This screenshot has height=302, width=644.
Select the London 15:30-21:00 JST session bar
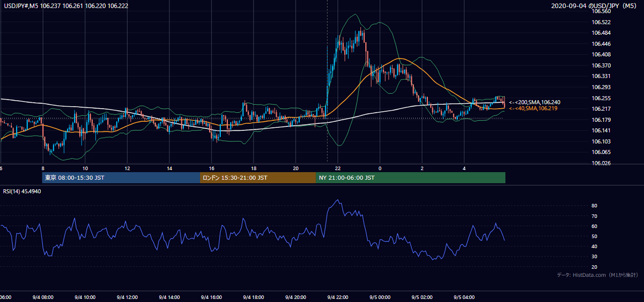pyautogui.click(x=258, y=178)
